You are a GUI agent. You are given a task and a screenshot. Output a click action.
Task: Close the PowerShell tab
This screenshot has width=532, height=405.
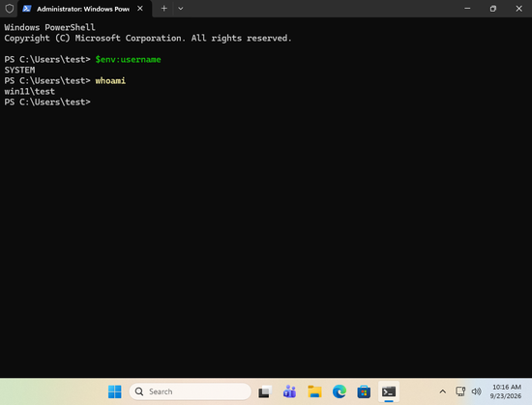tap(140, 9)
